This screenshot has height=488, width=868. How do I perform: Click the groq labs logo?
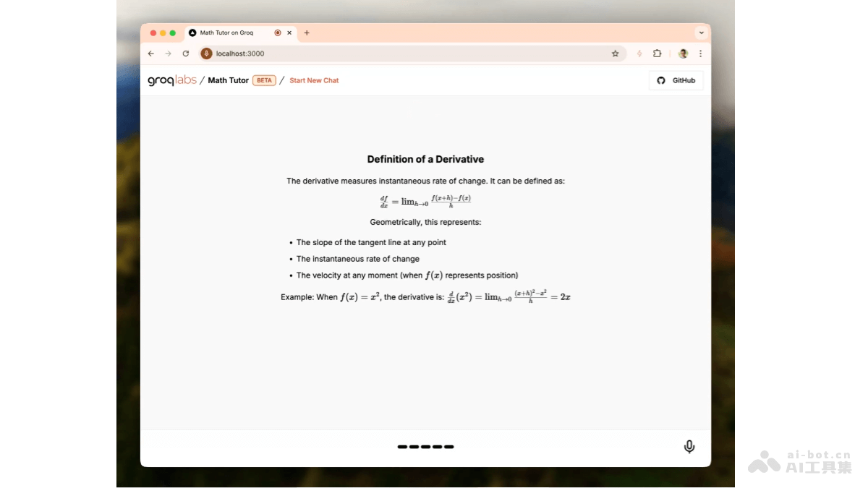pos(171,80)
